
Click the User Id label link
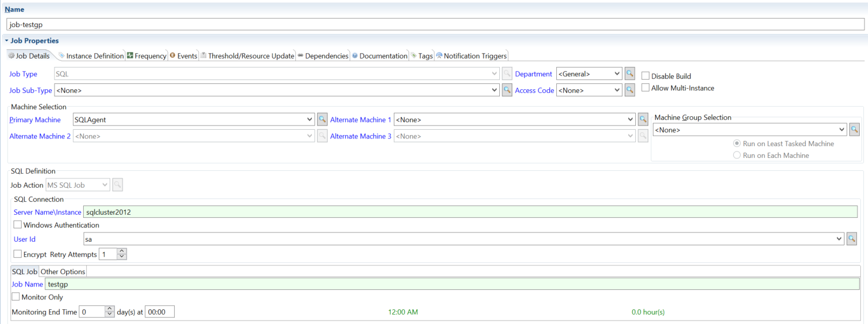pyautogui.click(x=25, y=239)
